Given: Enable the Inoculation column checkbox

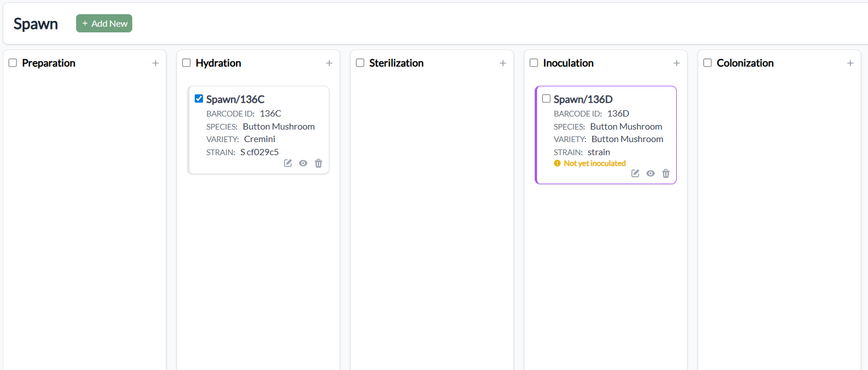Looking at the screenshot, I should pos(534,63).
